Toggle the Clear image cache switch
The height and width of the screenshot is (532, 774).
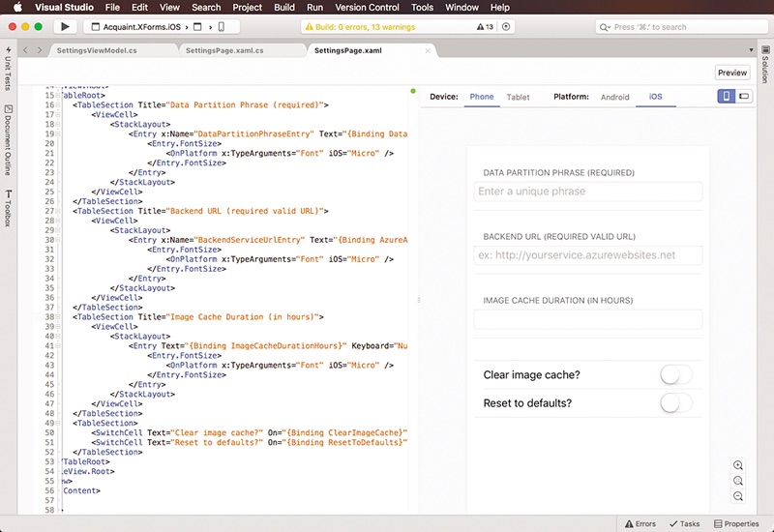click(x=675, y=375)
